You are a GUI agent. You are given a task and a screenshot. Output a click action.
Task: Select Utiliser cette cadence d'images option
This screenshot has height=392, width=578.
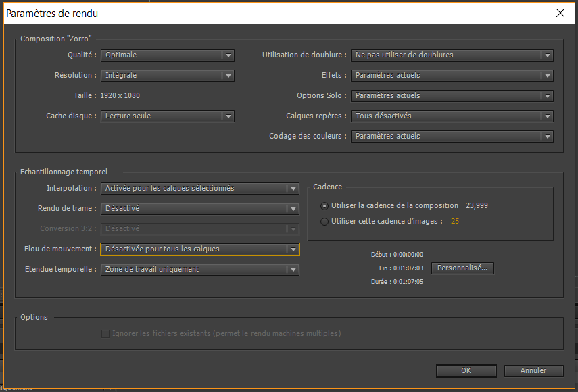325,222
